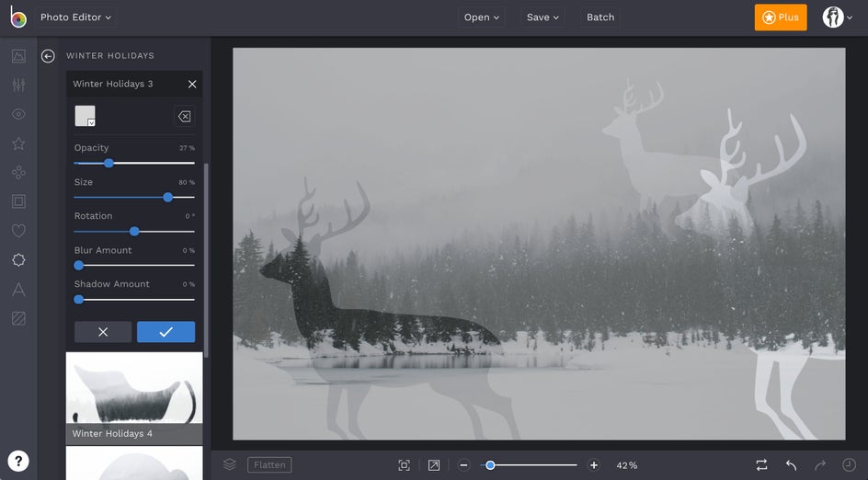This screenshot has height=480, width=868.
Task: Open the Photo Editor dropdown
Action: click(75, 17)
